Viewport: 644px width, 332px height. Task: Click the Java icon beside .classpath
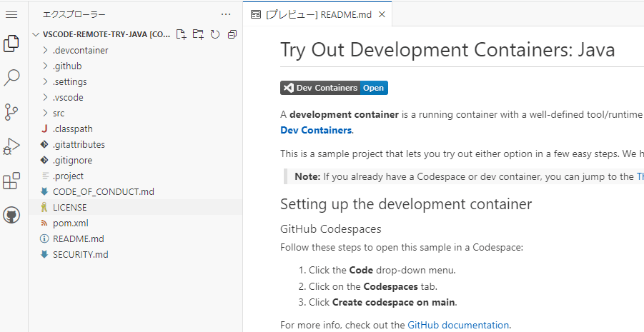[44, 129]
